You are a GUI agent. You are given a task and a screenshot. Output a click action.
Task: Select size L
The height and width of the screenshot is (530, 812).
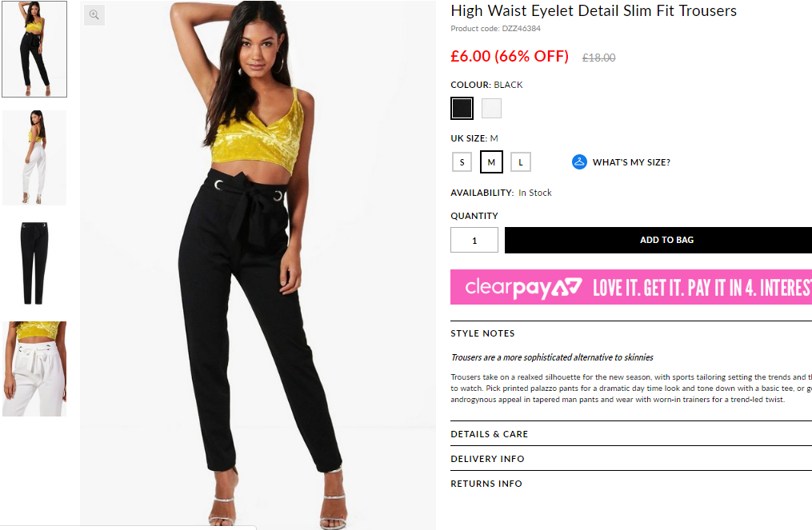tap(521, 162)
